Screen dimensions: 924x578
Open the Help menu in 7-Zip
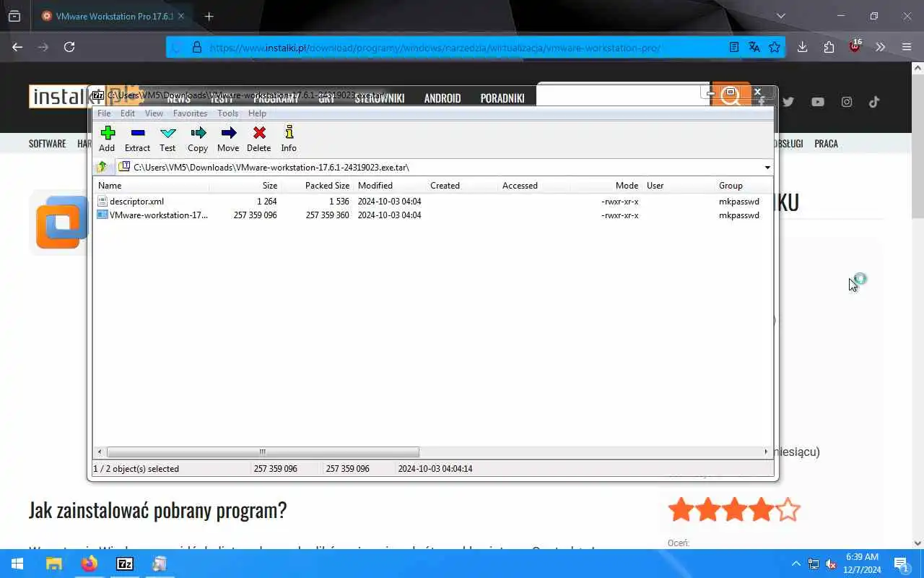[x=257, y=113]
